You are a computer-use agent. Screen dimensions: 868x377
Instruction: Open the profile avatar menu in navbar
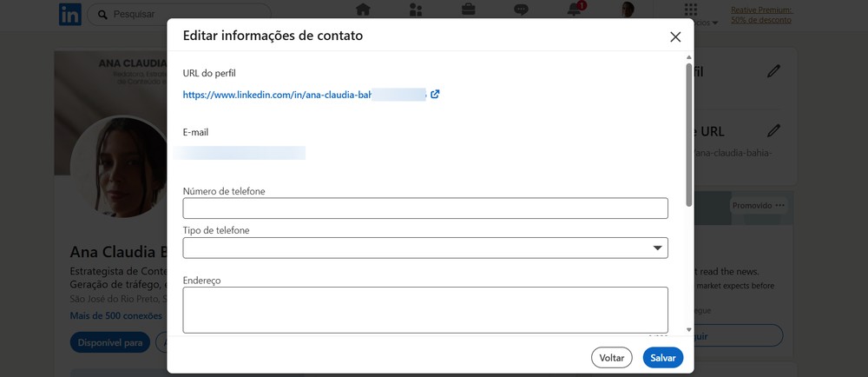coord(628,9)
